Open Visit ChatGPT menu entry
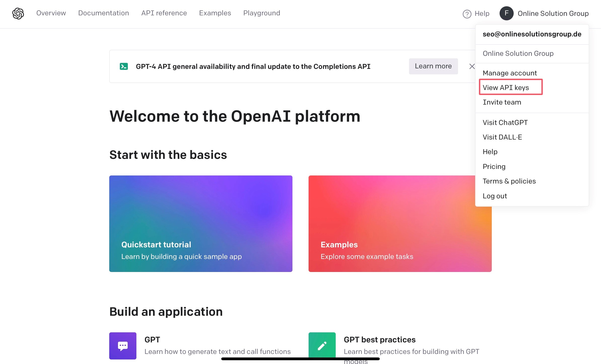This screenshot has width=601, height=364. [505, 123]
